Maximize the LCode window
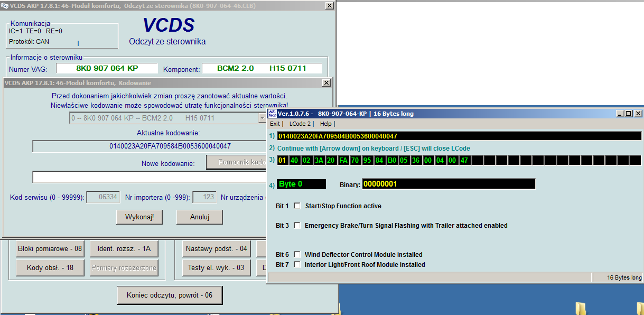644x315 pixels. tap(628, 114)
